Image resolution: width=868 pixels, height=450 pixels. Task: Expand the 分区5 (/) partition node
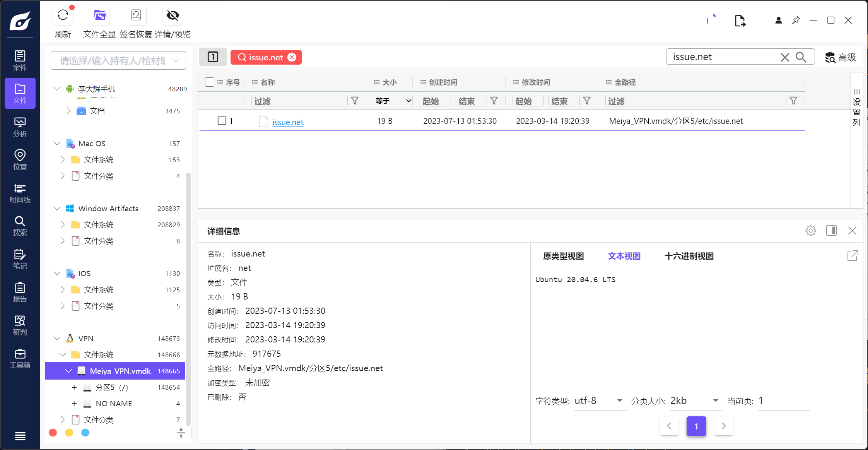[74, 387]
